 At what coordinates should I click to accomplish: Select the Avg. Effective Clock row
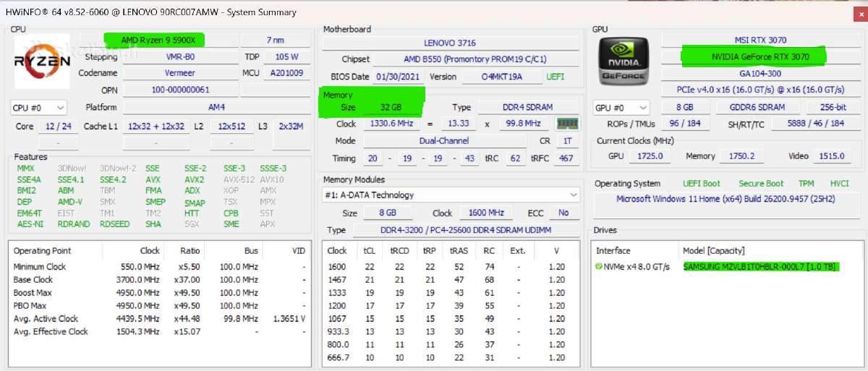[161, 331]
